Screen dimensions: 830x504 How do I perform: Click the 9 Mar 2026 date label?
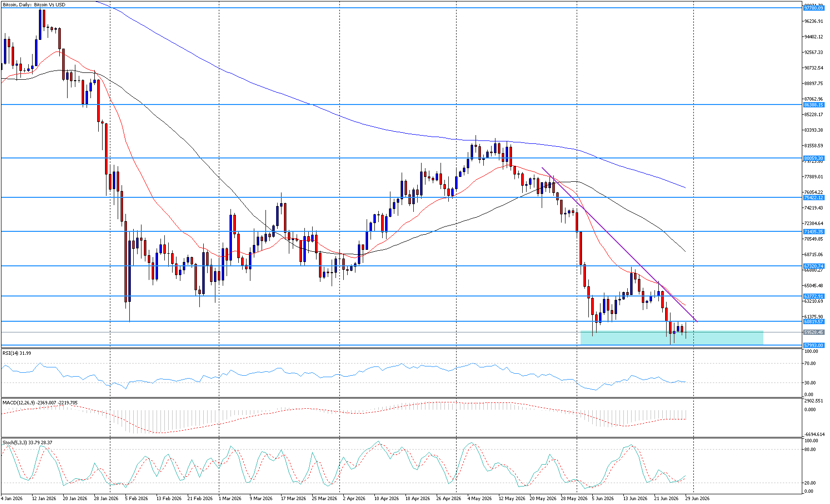(x=261, y=499)
